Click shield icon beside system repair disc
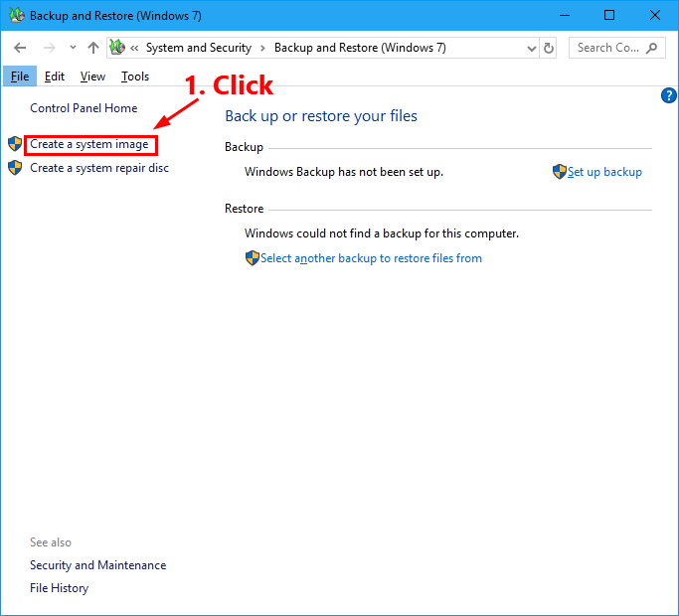The height and width of the screenshot is (616, 679). [15, 168]
